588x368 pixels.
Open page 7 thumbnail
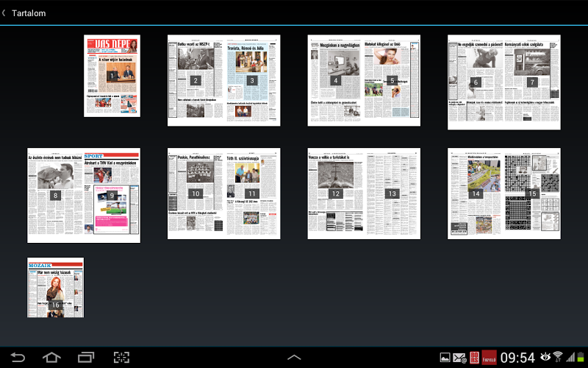tap(532, 82)
